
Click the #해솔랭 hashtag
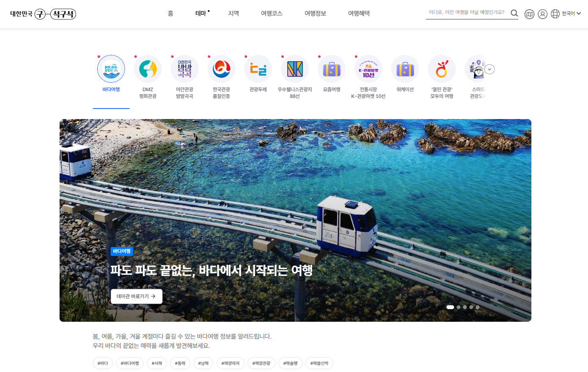[x=291, y=363]
